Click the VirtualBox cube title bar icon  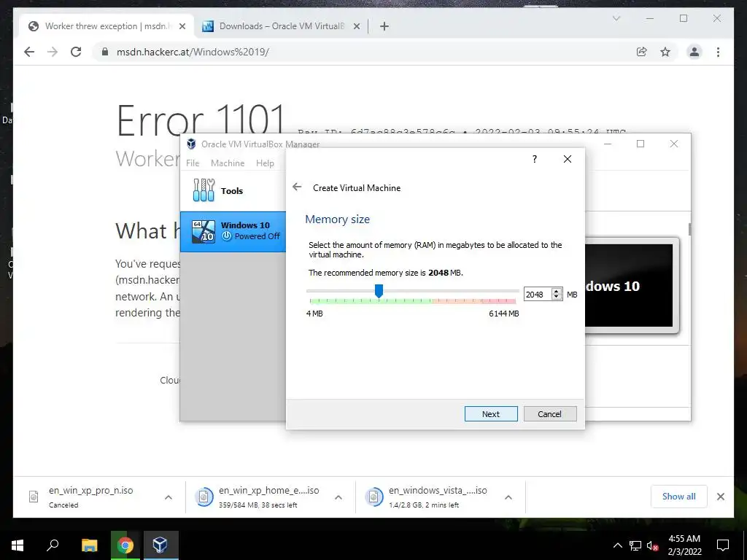[192, 144]
